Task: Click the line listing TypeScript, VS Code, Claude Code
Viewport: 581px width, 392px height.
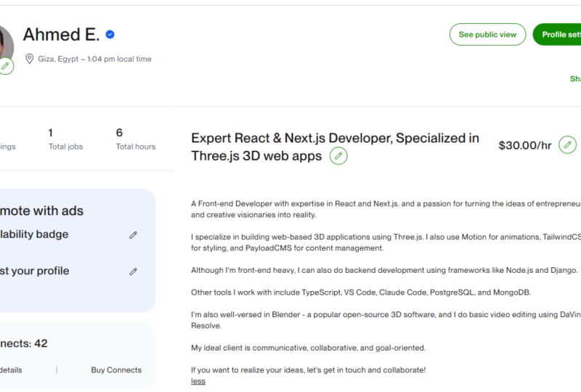Action: pyautogui.click(x=361, y=293)
